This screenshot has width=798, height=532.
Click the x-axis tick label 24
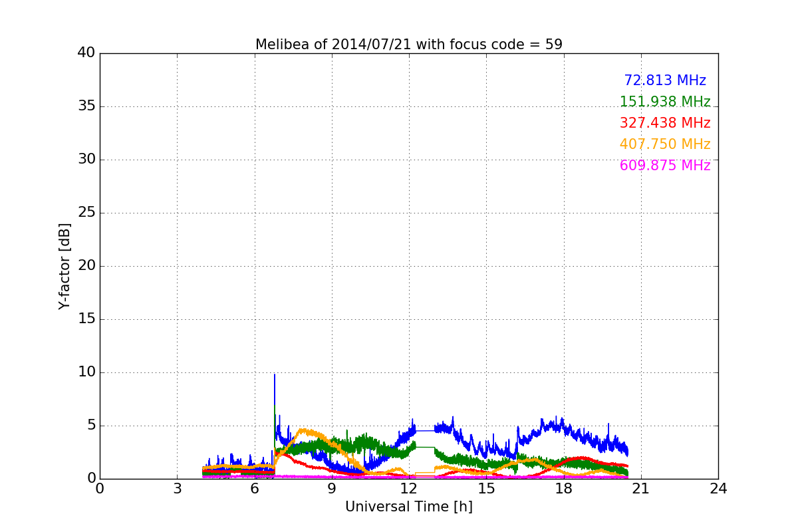click(x=718, y=488)
